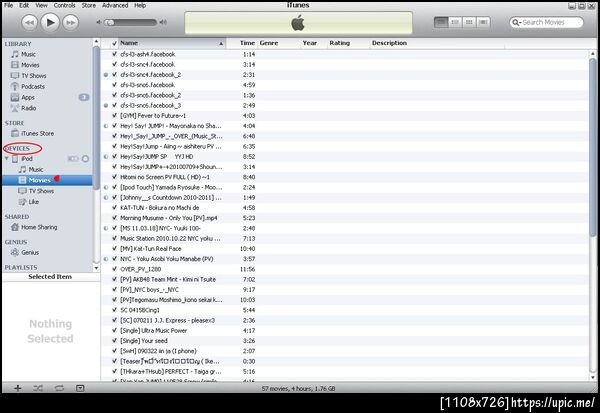Toggle the Repeat button
The height and width of the screenshot is (413, 600).
(x=59, y=388)
